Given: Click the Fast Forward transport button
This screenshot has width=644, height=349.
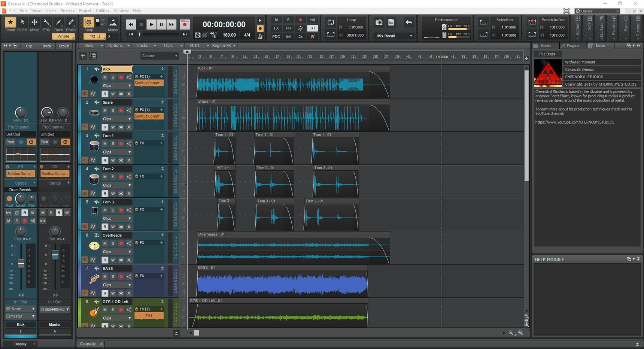Looking at the screenshot, I should click(171, 24).
